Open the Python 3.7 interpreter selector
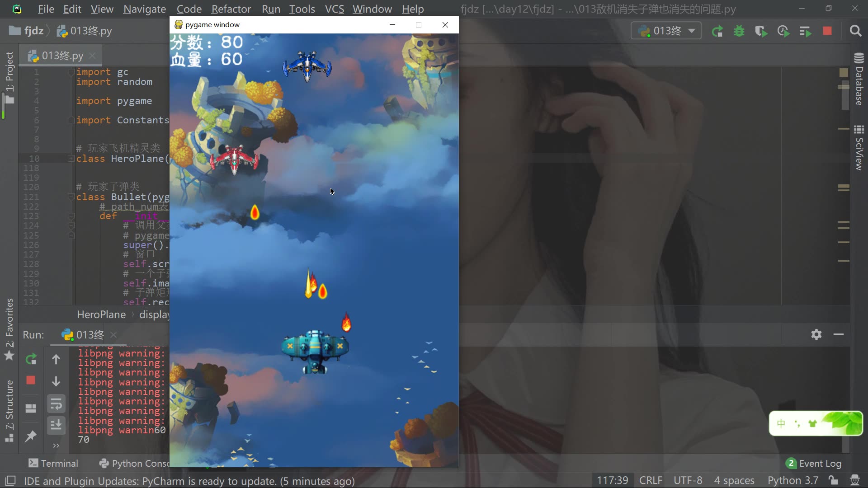The image size is (868, 488). [x=793, y=480]
